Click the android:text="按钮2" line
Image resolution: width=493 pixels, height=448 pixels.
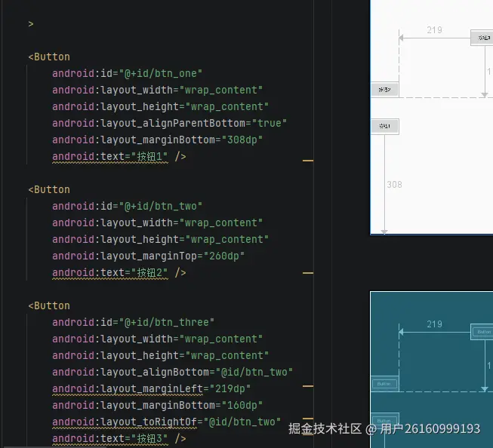[x=119, y=273]
